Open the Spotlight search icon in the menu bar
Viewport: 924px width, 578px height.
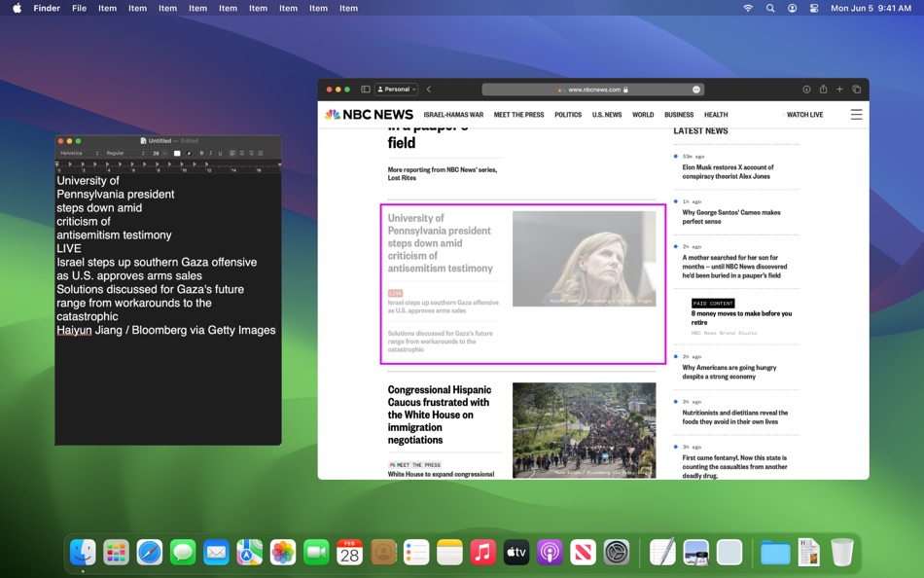pos(770,8)
